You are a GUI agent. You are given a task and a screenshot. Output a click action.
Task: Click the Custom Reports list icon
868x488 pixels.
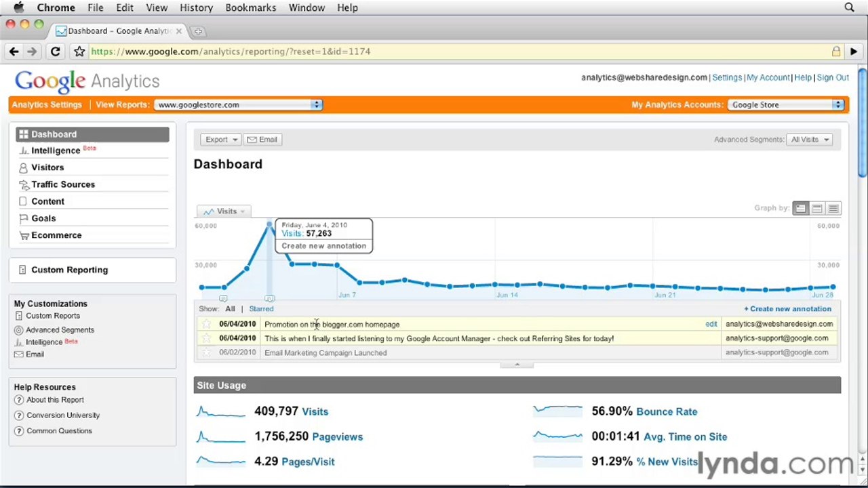19,316
